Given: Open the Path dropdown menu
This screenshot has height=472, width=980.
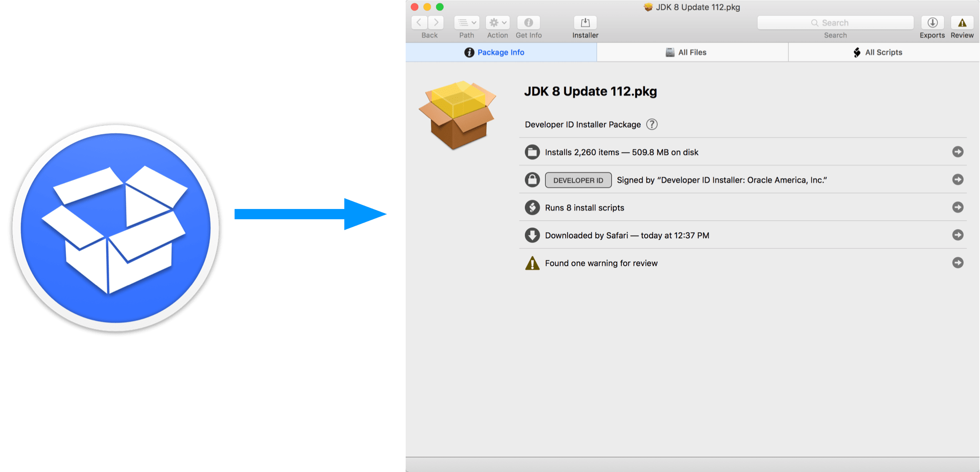Looking at the screenshot, I should (467, 23).
